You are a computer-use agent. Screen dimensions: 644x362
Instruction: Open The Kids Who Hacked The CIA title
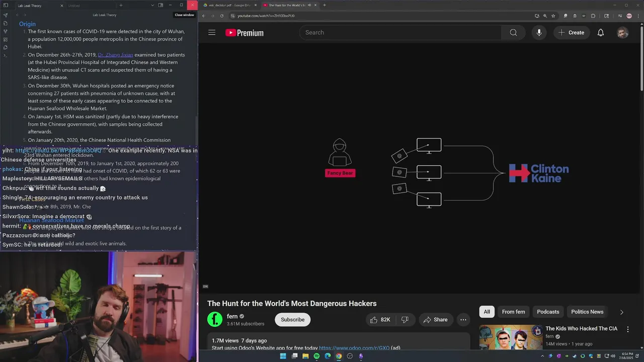581,329
